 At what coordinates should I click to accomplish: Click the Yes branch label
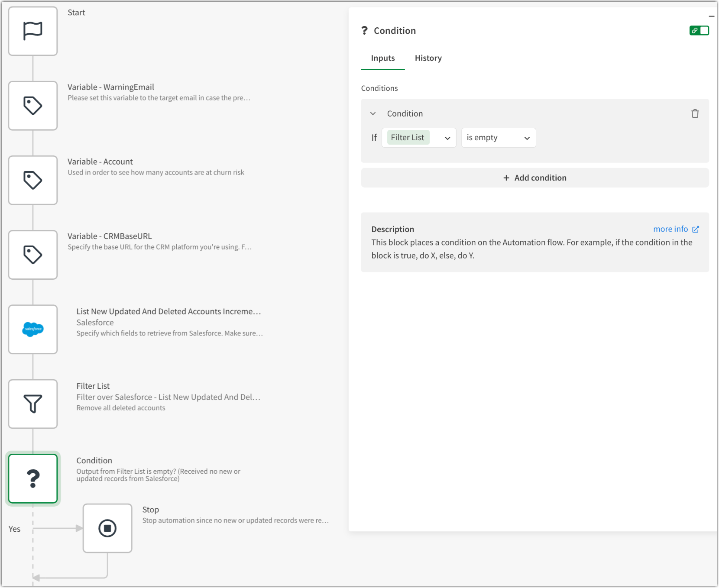[x=14, y=529]
